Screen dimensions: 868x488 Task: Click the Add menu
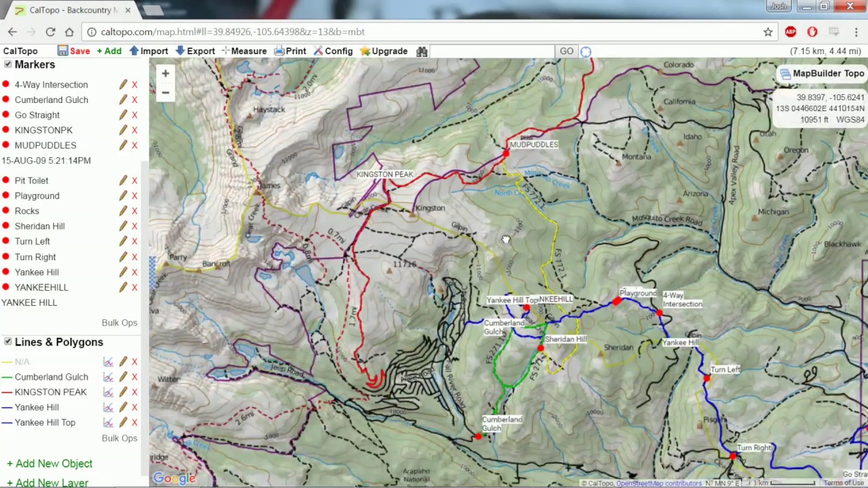(x=109, y=52)
